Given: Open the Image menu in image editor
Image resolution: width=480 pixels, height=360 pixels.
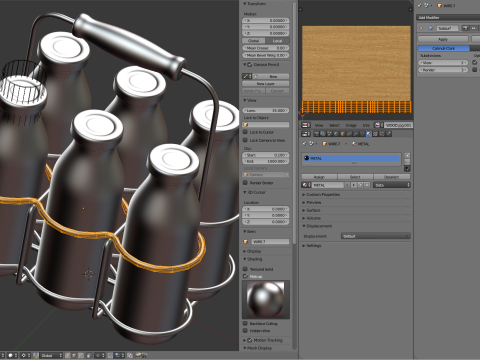Looking at the screenshot, I should pyautogui.click(x=351, y=125).
